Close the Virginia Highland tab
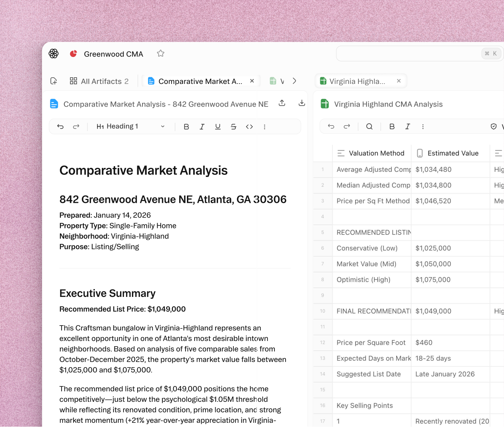 (399, 81)
